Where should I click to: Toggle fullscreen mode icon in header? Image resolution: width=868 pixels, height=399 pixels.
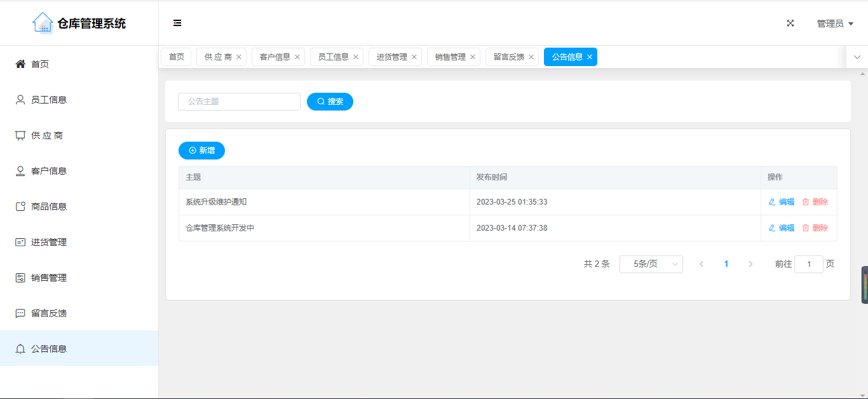pos(790,23)
